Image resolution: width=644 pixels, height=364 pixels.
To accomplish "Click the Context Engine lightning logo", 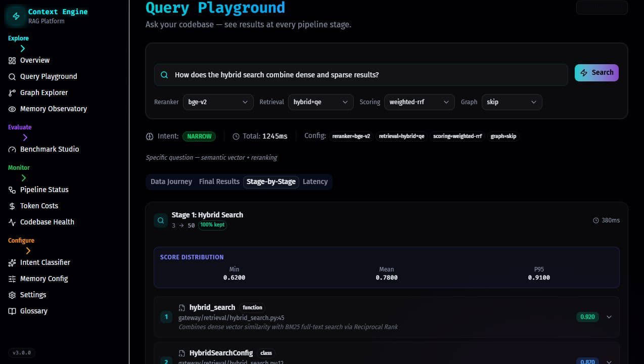I will (16, 16).
